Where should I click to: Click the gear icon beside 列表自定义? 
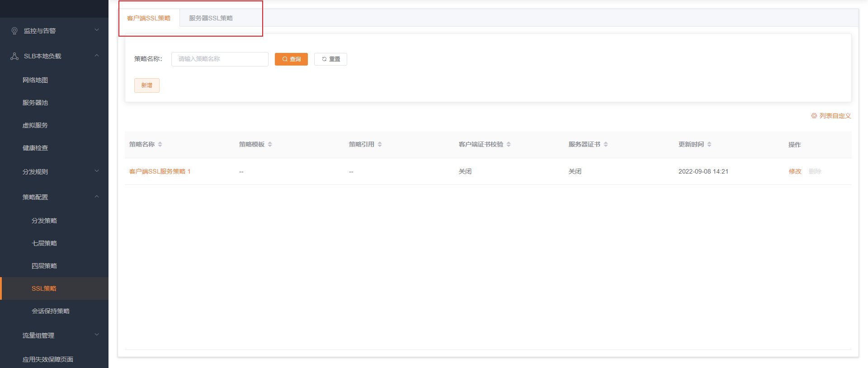pos(814,116)
